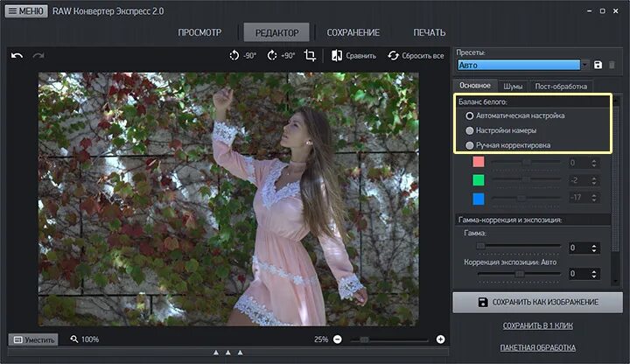Click the Коррекция экспозиции value stepper

[594, 274]
